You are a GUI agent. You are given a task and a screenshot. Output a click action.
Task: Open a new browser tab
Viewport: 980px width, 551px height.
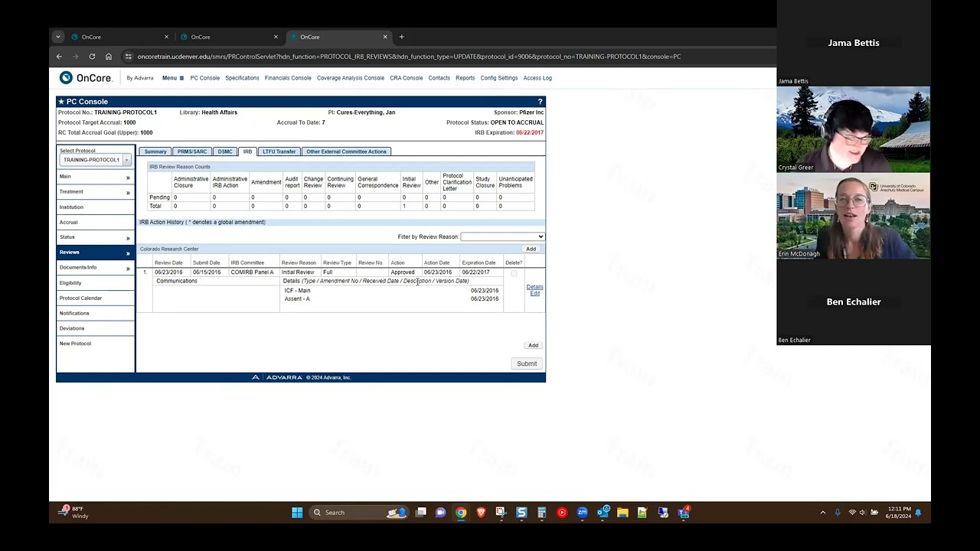401,37
